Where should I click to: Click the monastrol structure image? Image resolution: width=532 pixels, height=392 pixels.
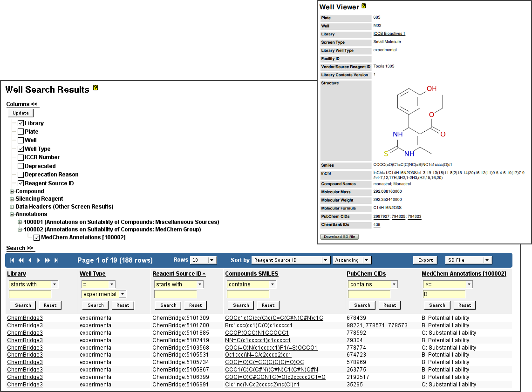pyautogui.click(x=415, y=122)
